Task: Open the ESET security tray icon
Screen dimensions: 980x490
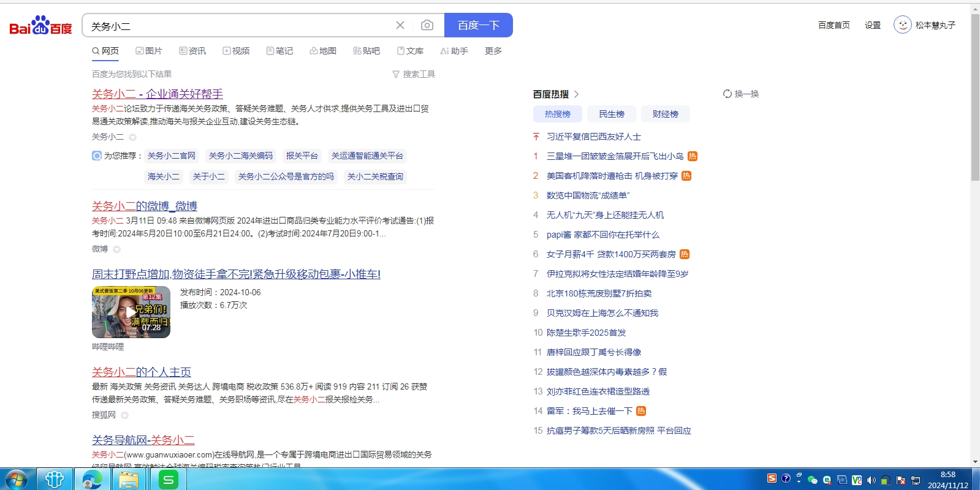Action: (827, 480)
